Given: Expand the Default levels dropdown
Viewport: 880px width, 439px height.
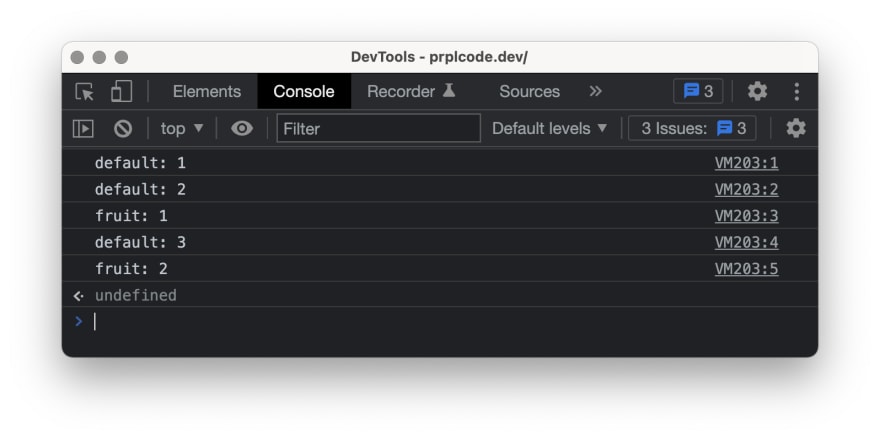Looking at the screenshot, I should (x=549, y=129).
